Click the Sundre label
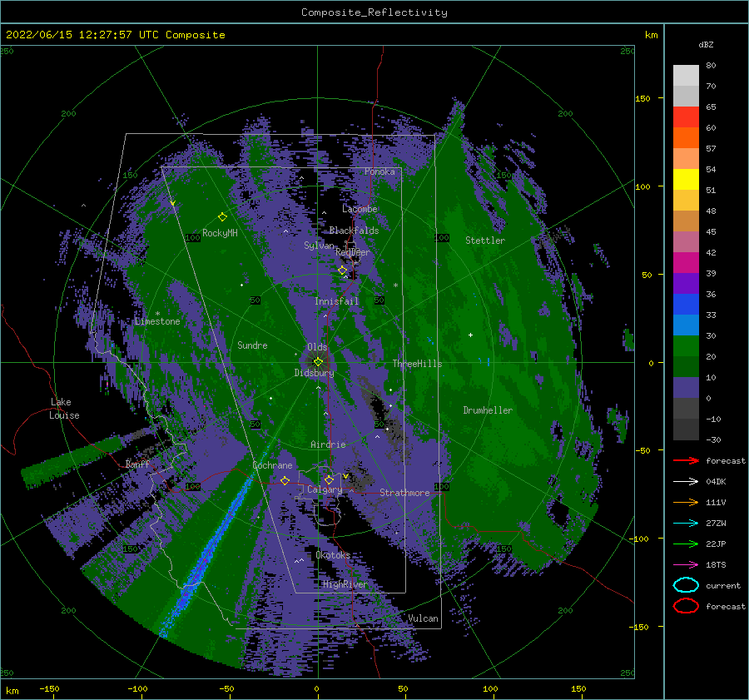Screen dimensions: 749x700 coord(252,345)
